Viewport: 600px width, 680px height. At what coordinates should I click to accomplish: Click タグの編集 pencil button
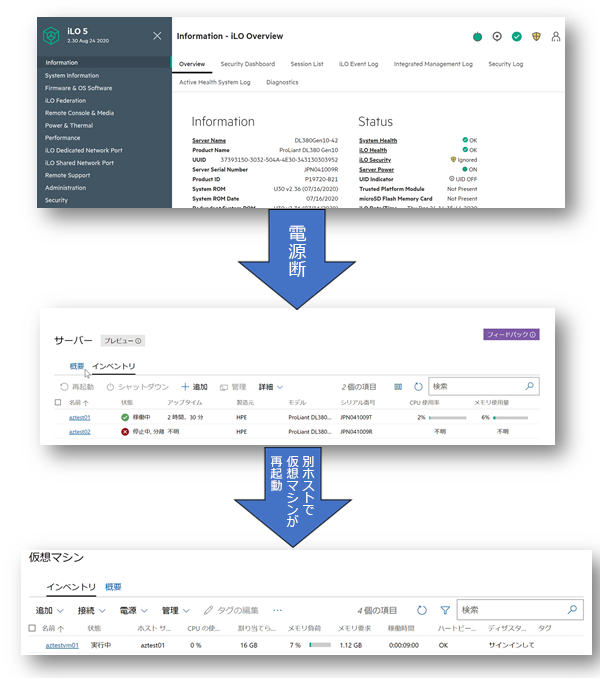tap(231, 611)
